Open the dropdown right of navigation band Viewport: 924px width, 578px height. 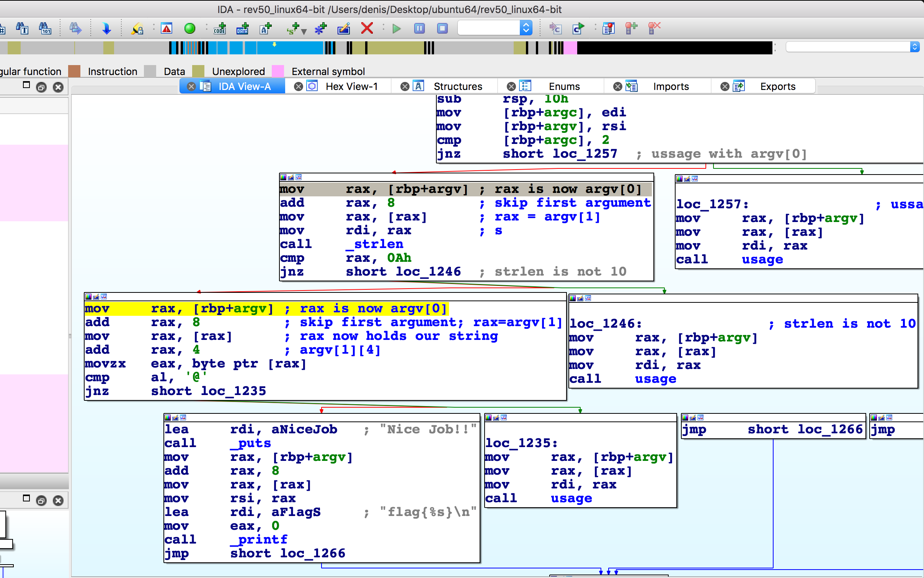(x=852, y=47)
